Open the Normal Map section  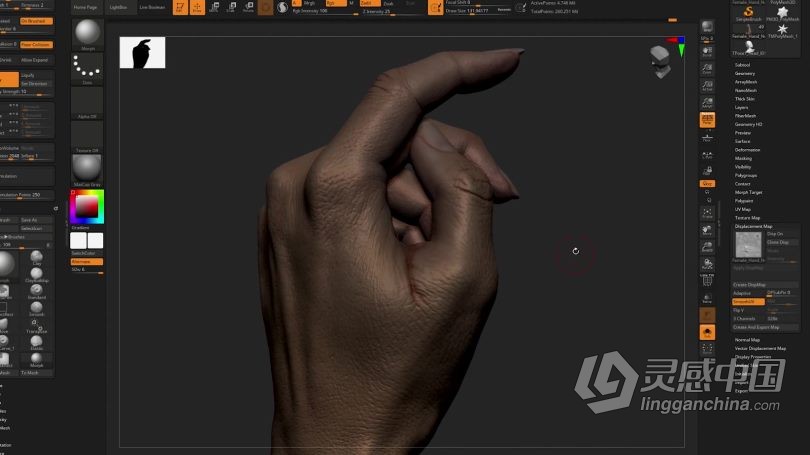point(747,340)
